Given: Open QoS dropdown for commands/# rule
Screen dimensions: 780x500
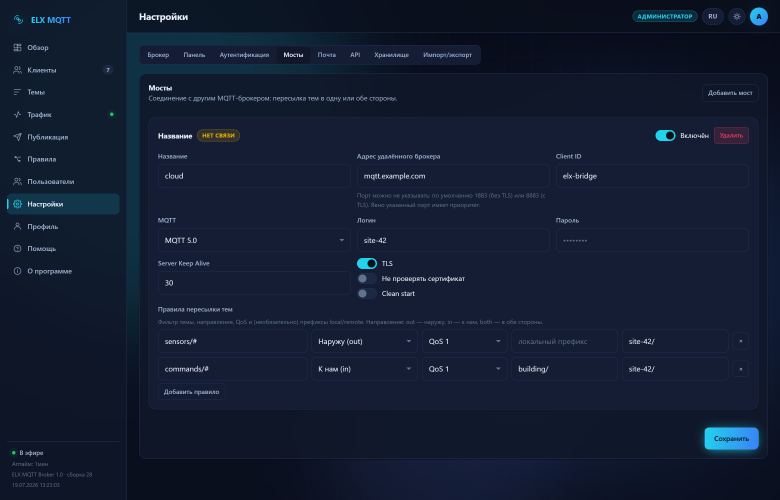Looking at the screenshot, I should 464,369.
